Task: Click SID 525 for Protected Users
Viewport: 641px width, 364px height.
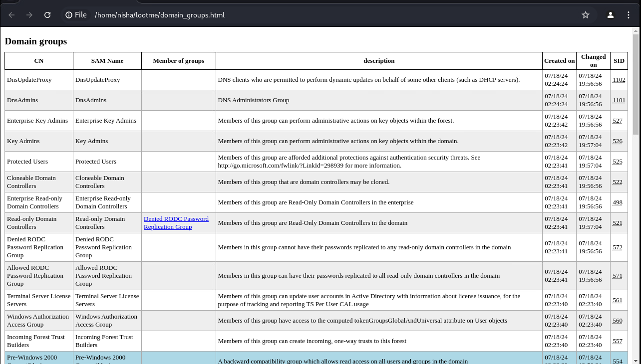Action: [x=618, y=162]
